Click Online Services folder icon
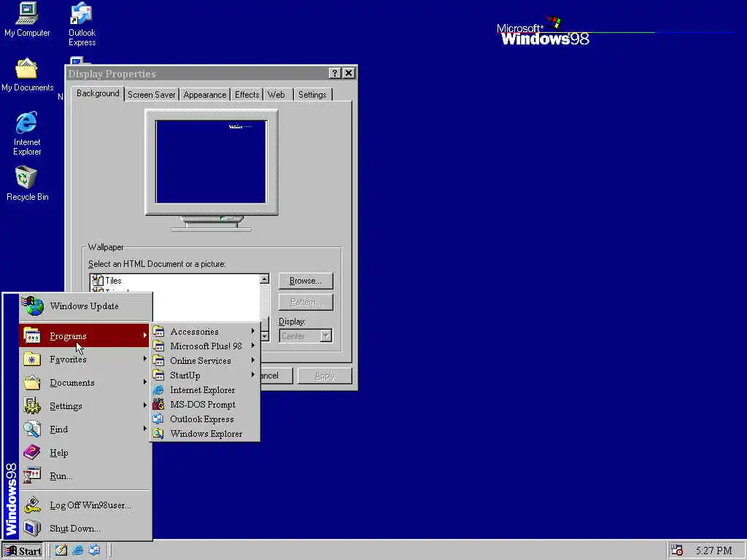Image resolution: width=747 pixels, height=560 pixels. tap(158, 360)
